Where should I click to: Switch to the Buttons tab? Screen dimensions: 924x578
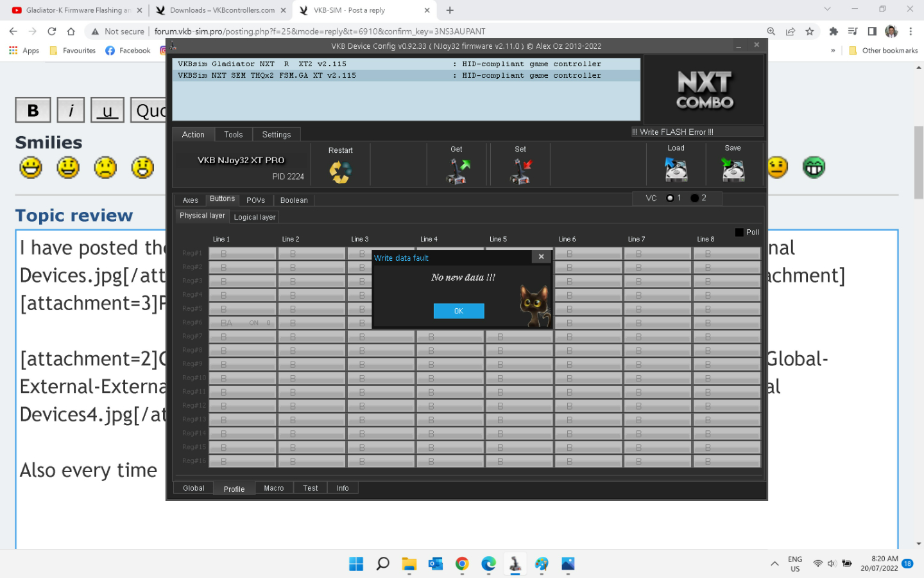[x=223, y=199]
